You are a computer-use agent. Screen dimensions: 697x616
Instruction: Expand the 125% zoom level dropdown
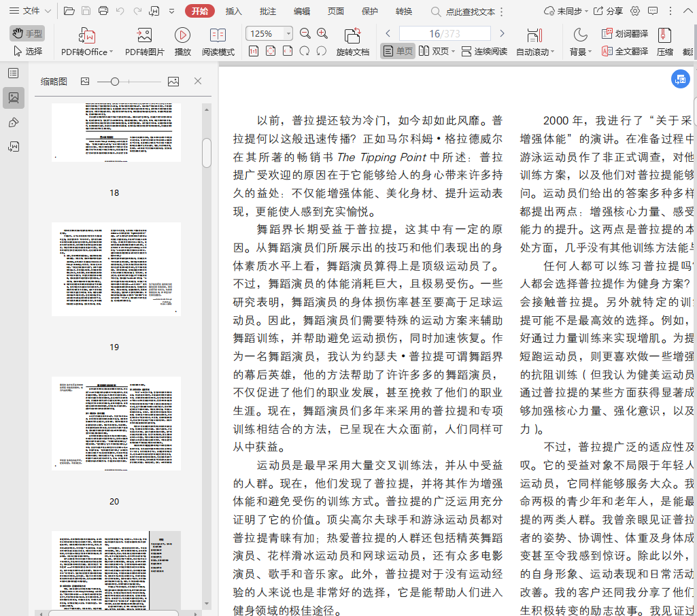point(288,34)
